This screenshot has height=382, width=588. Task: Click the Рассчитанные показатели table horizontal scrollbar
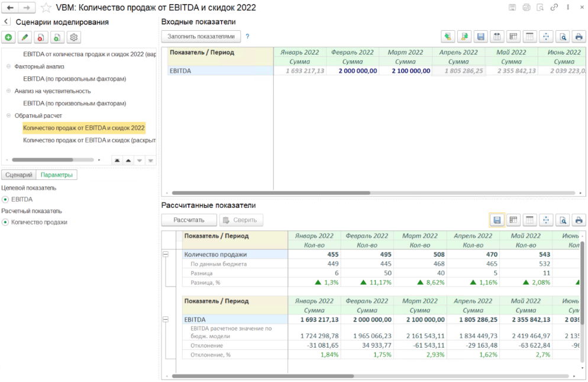(263, 376)
